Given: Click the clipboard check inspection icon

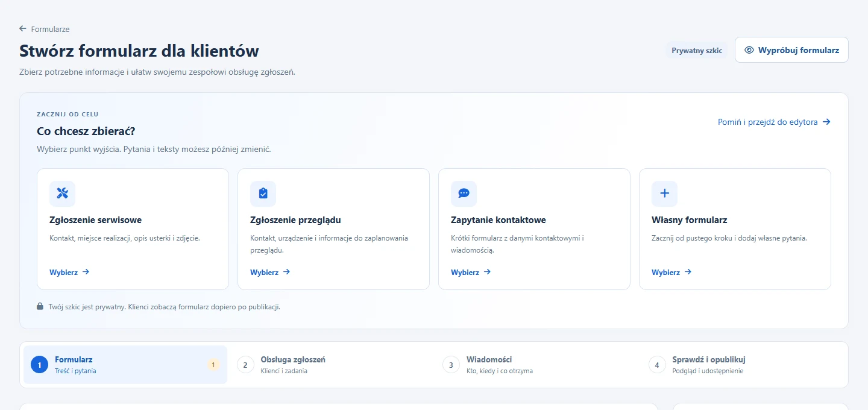Looking at the screenshot, I should click(263, 194).
